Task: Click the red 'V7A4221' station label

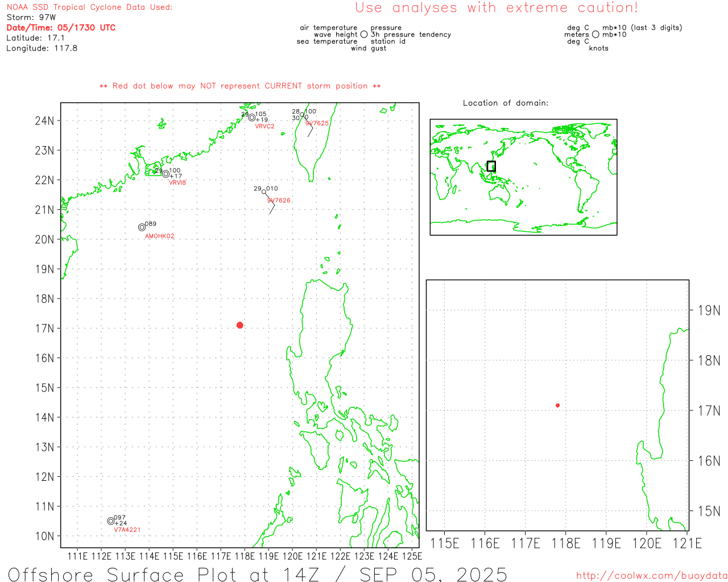Action: tap(127, 530)
